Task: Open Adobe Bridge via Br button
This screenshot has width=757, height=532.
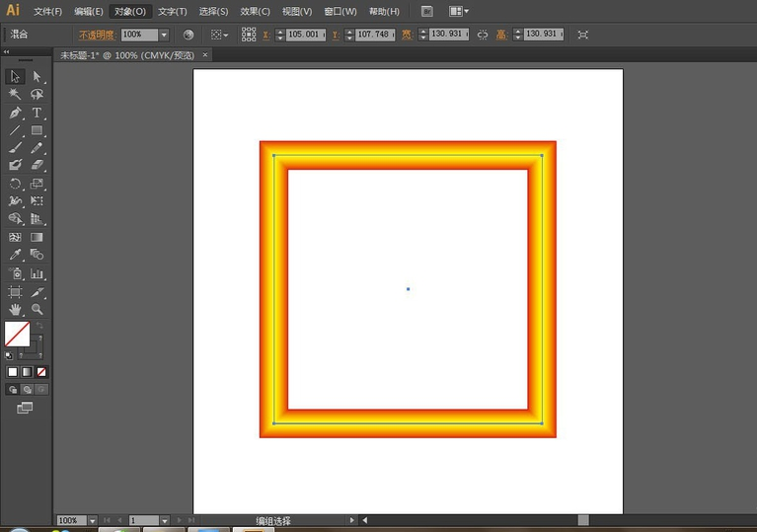Action: click(x=426, y=11)
